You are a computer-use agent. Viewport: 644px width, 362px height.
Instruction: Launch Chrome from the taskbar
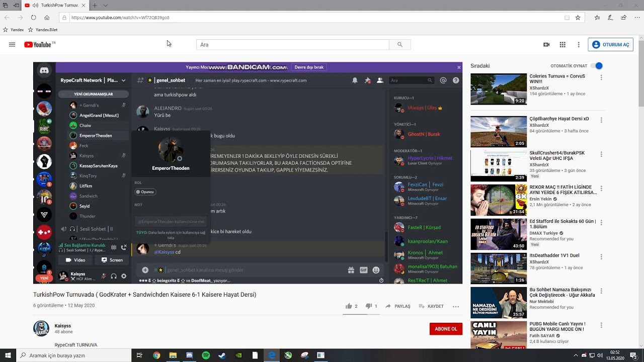[156, 355]
